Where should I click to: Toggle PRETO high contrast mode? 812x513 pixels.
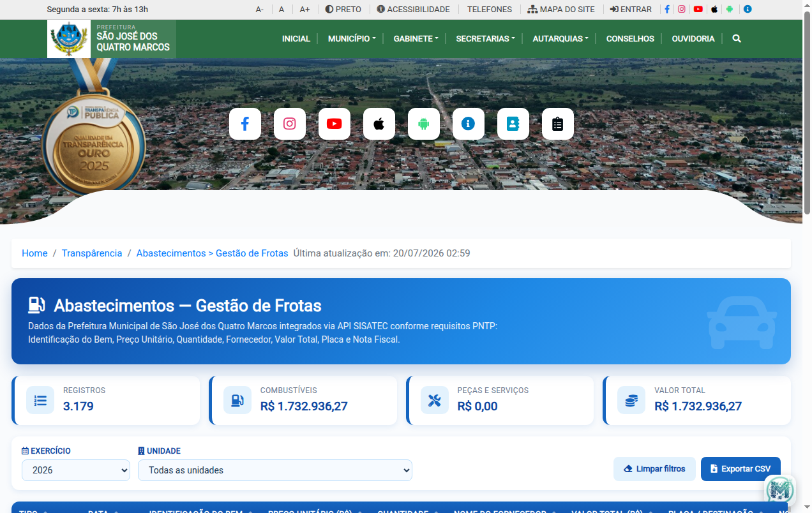(343, 10)
